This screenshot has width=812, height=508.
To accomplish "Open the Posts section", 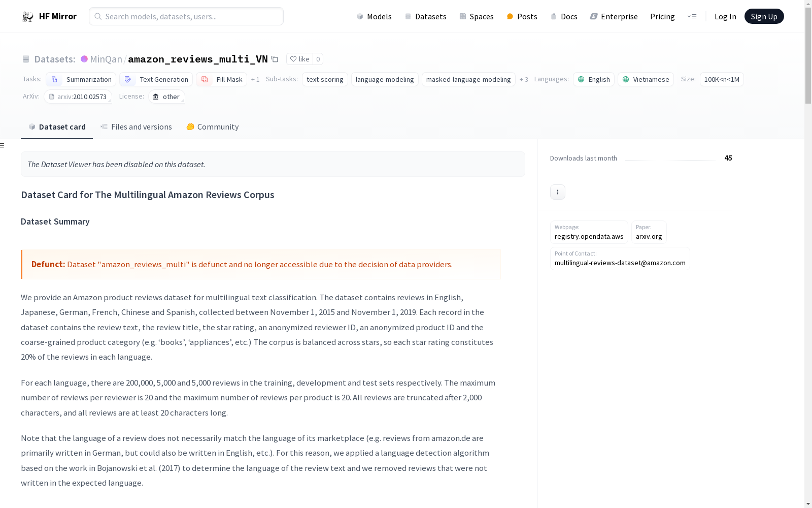I will [x=522, y=16].
